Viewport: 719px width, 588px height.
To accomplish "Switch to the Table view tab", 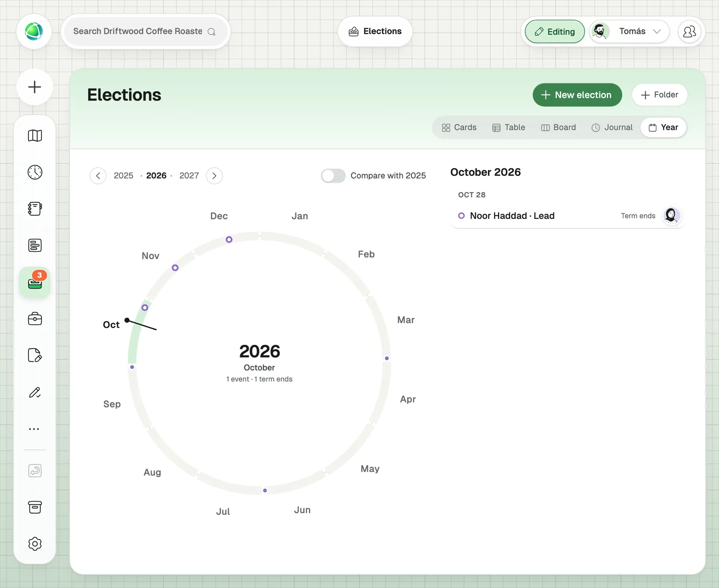I will point(509,127).
